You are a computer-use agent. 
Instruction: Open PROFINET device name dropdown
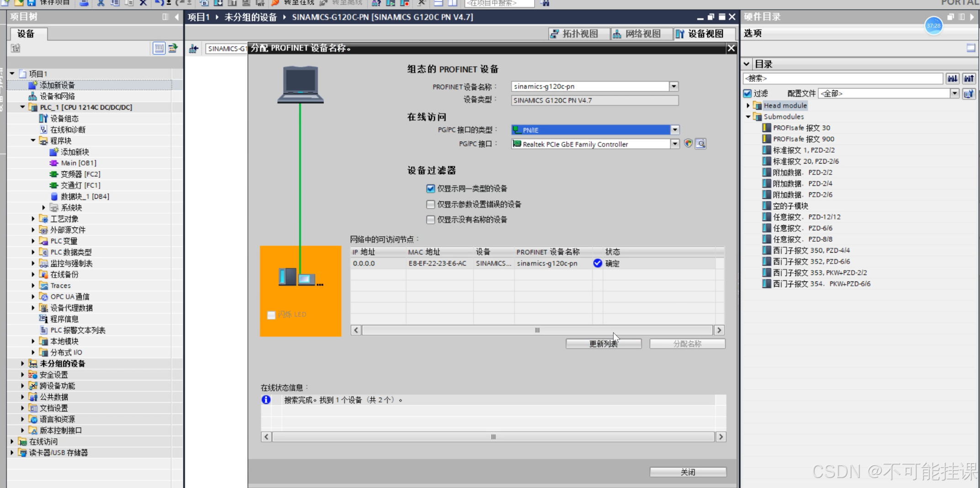(674, 86)
